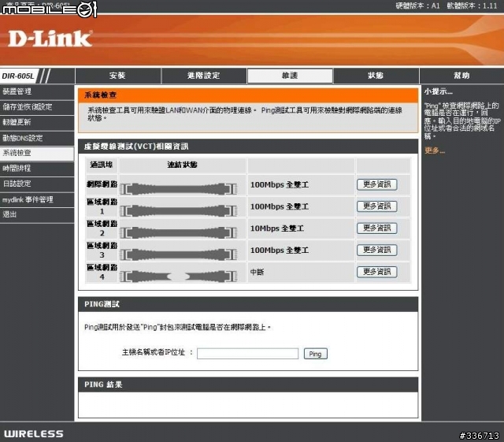Click the 網際網路 100Mbps 全雙工 status
504x442 pixels.
(280, 184)
